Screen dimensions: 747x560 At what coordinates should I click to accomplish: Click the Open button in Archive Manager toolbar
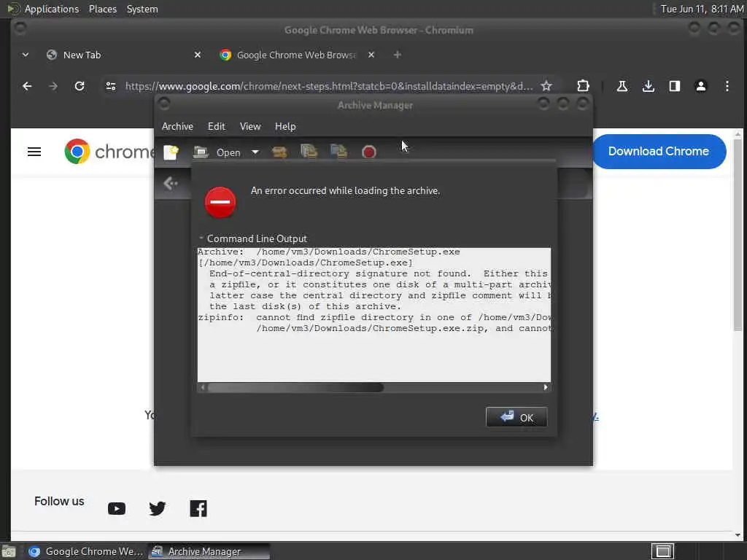(x=217, y=152)
